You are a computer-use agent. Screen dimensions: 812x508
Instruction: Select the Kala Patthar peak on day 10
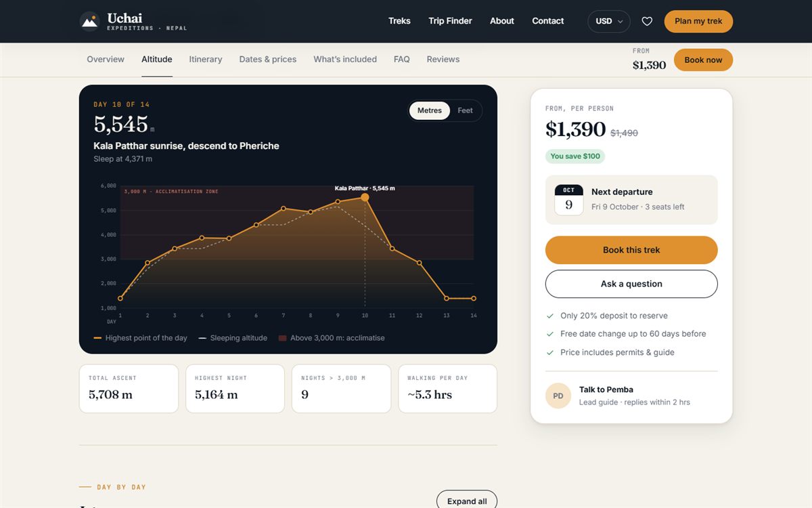[365, 197]
